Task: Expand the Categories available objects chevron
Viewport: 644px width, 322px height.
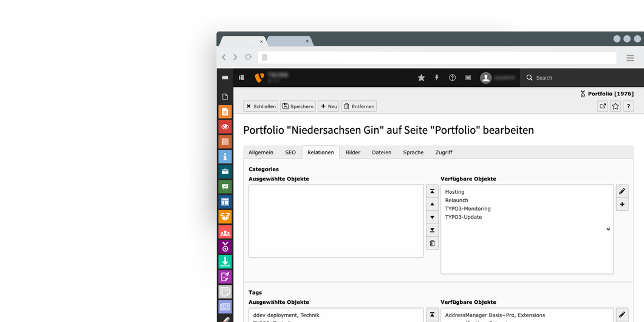Action: click(x=608, y=230)
